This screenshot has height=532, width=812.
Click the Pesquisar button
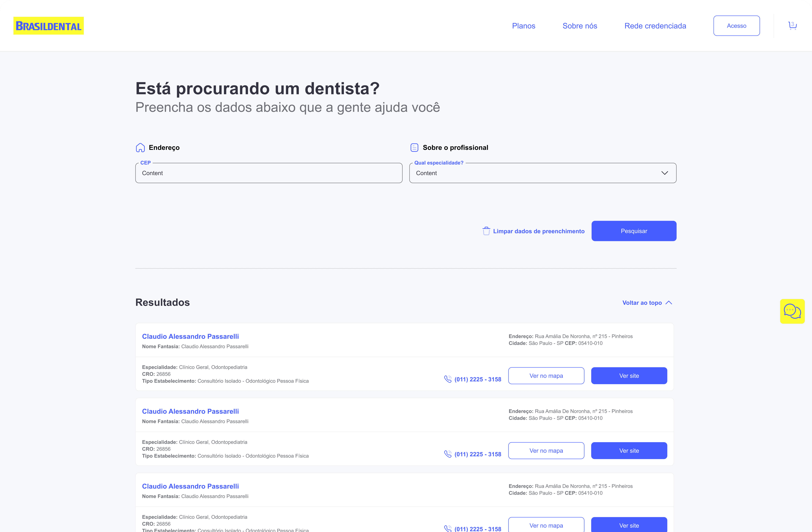634,231
